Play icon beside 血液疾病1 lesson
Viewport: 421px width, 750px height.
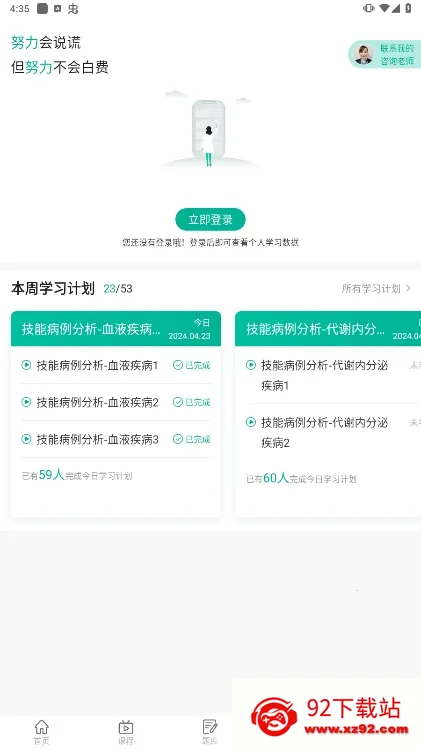pyautogui.click(x=26, y=365)
